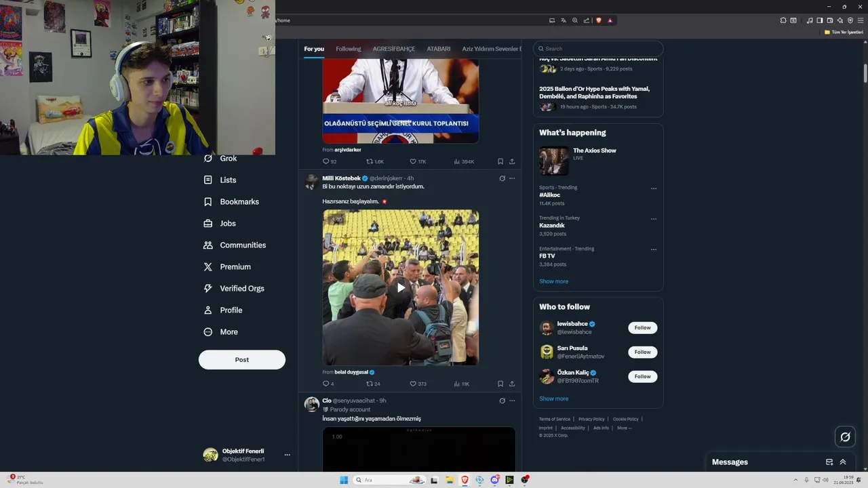Viewport: 868px width, 488px height.
Task: Open belal duygusal's profile link
Action: (351, 372)
